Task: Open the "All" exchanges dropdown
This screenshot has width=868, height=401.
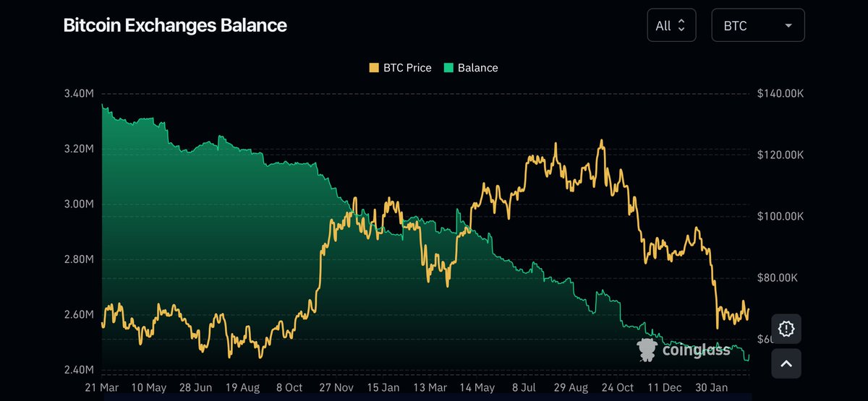Action: (671, 26)
